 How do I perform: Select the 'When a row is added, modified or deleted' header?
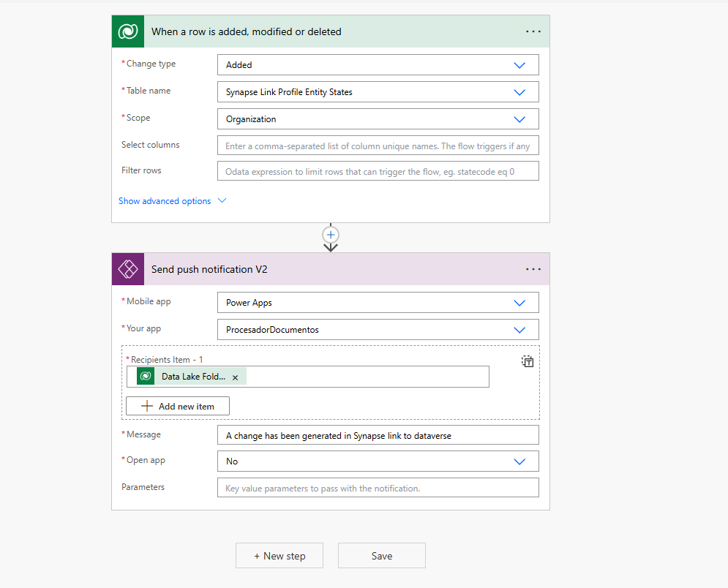point(245,31)
